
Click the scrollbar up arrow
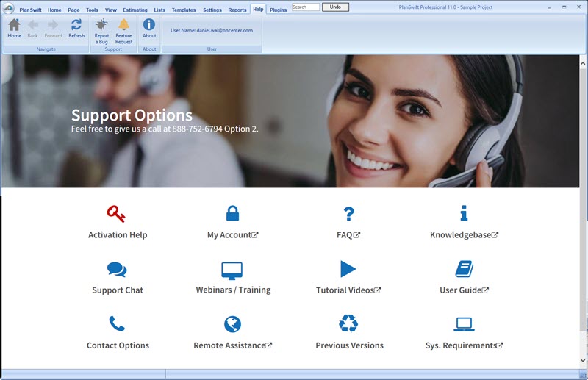click(583, 64)
